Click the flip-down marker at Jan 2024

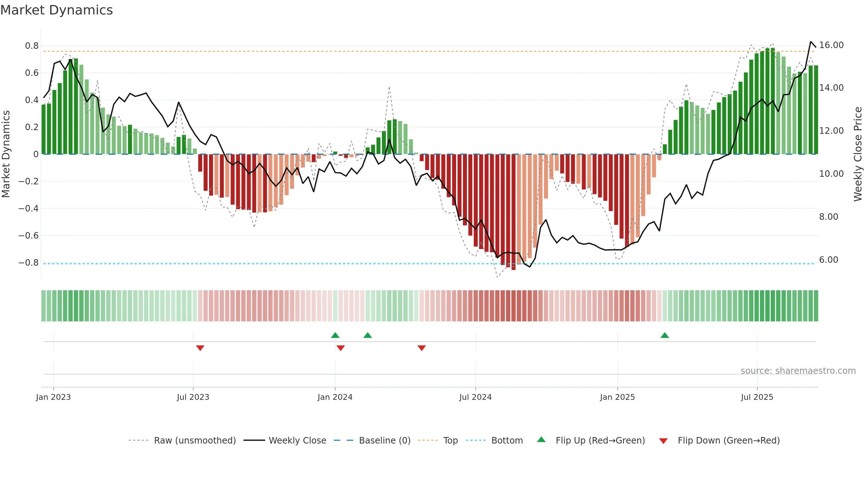[x=341, y=348]
